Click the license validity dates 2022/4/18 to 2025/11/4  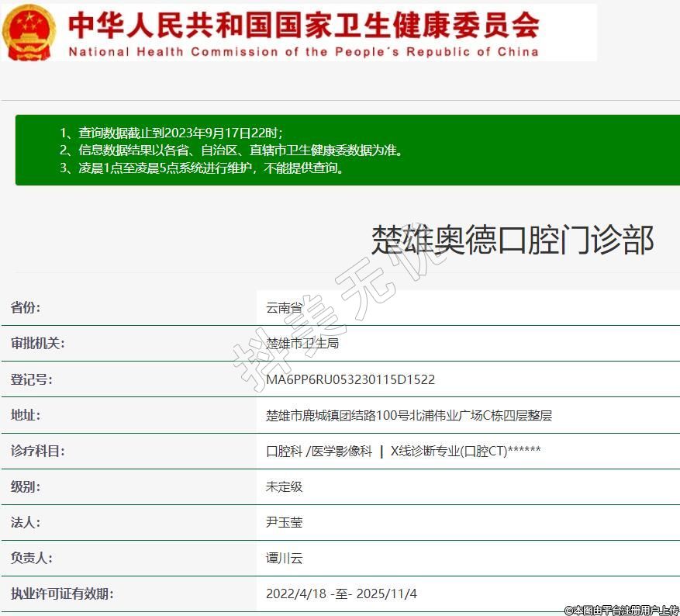341,594
